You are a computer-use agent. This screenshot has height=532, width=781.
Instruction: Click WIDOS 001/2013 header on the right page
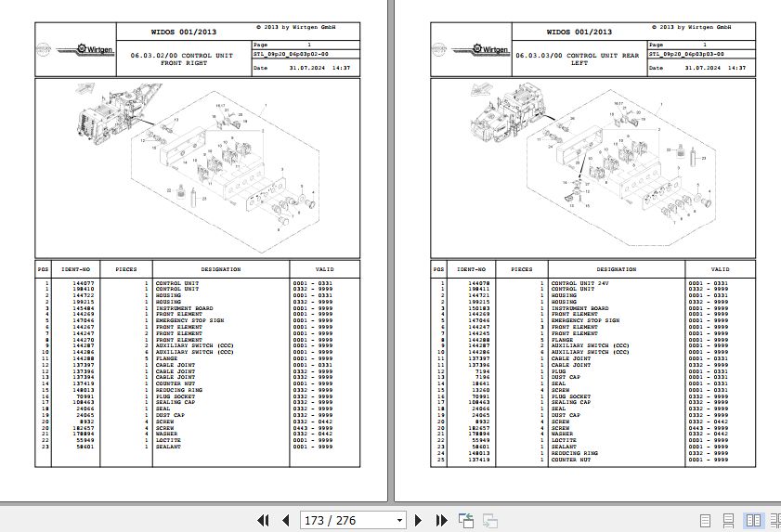click(x=579, y=32)
